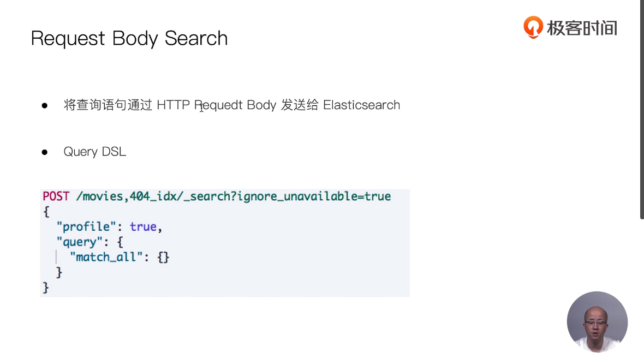Click the word HTTP in the first bullet

(172, 105)
